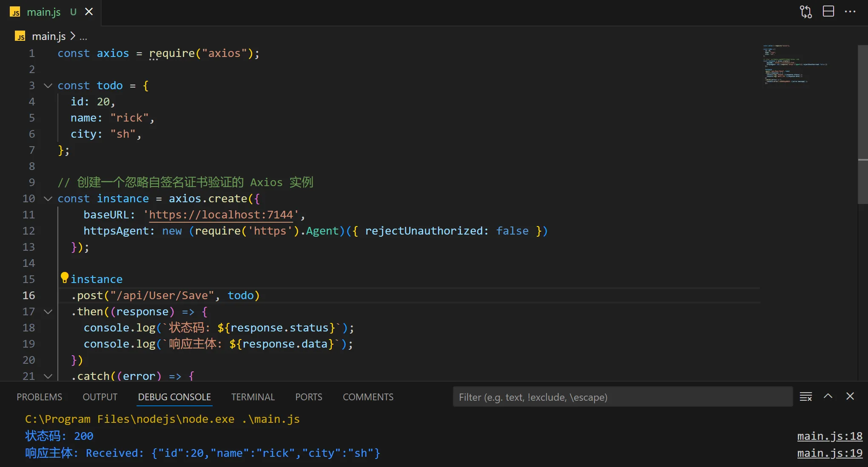Click the lightbulb code action icon
Screen dimensions: 868x467
click(x=65, y=277)
